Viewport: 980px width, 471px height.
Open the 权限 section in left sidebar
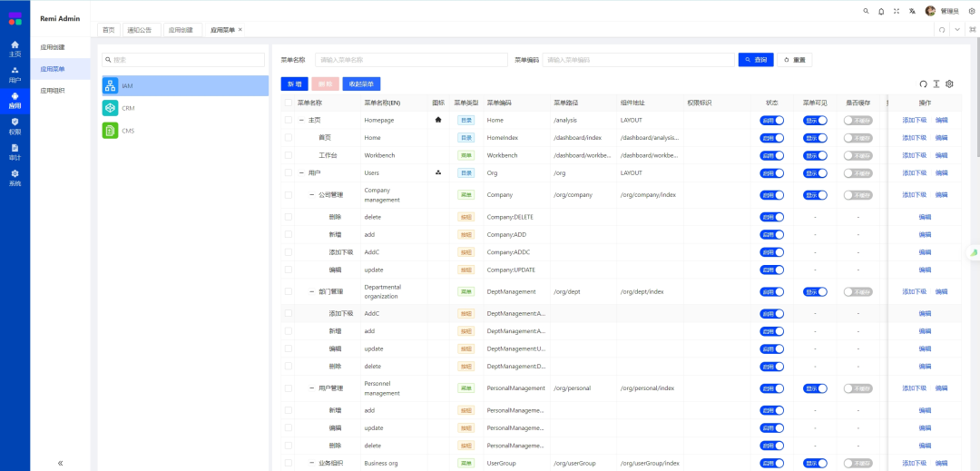(15, 125)
